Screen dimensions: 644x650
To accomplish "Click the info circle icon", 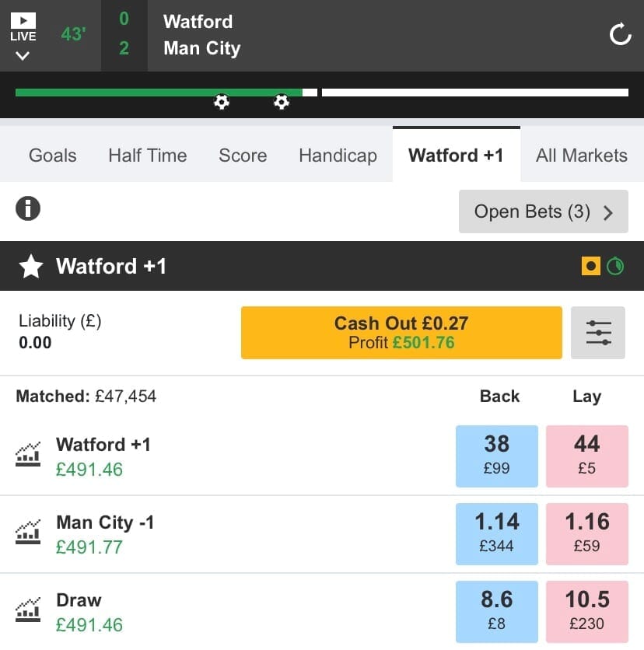I will [x=28, y=208].
